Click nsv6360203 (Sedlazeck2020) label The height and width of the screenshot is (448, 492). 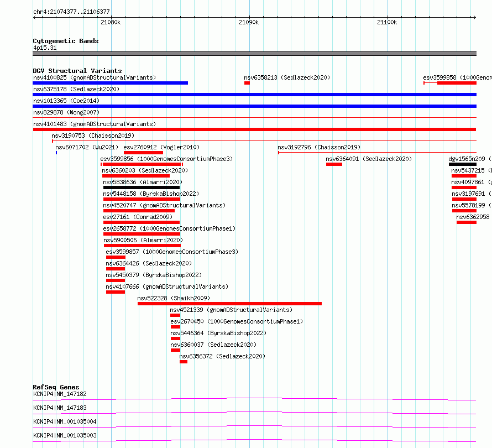[145, 170]
